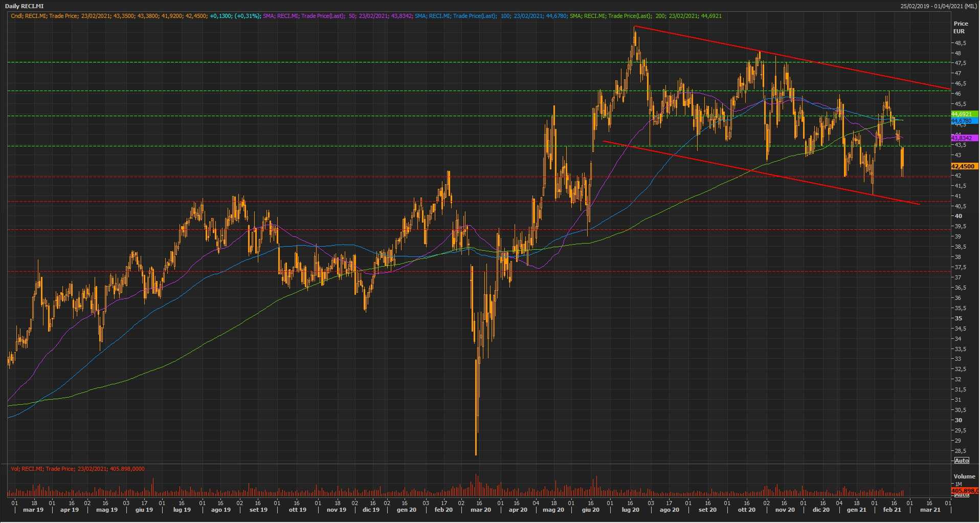
Task: Click the Price EUR axis header
Action: tap(961, 27)
